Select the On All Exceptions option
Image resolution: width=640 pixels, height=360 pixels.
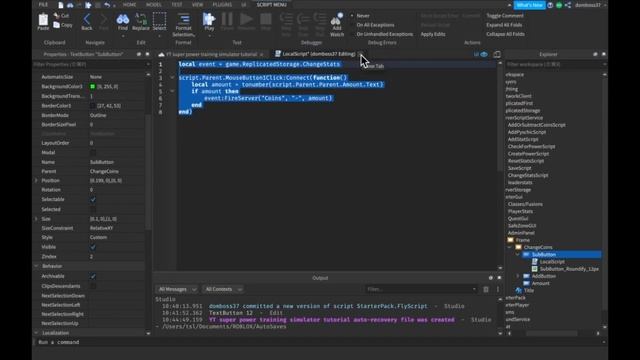(x=372, y=25)
